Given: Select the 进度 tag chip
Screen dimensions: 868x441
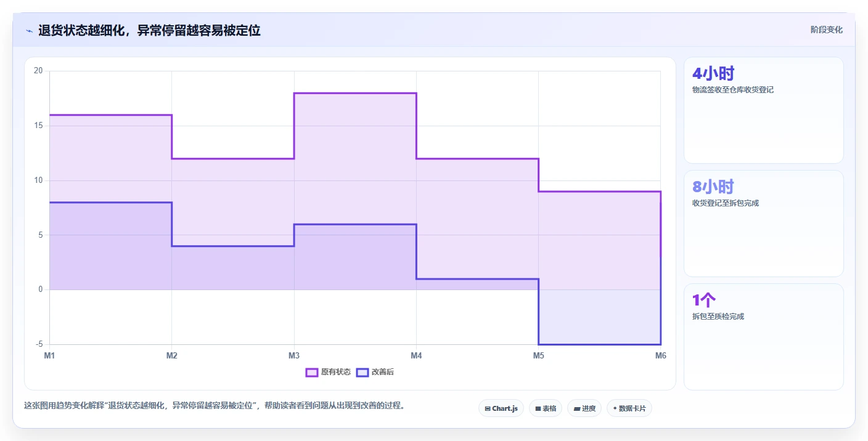Looking at the screenshot, I should coord(584,408).
